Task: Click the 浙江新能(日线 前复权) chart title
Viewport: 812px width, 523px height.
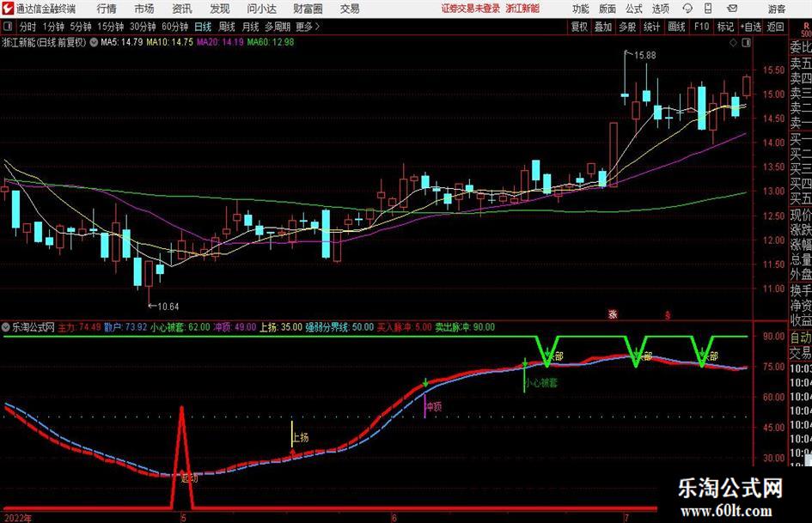Action: [44, 42]
